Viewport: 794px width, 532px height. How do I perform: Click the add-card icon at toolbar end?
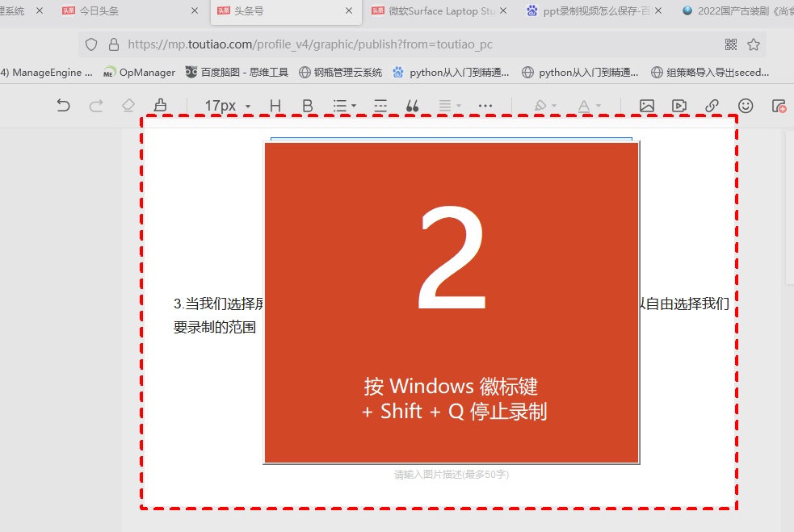point(779,106)
